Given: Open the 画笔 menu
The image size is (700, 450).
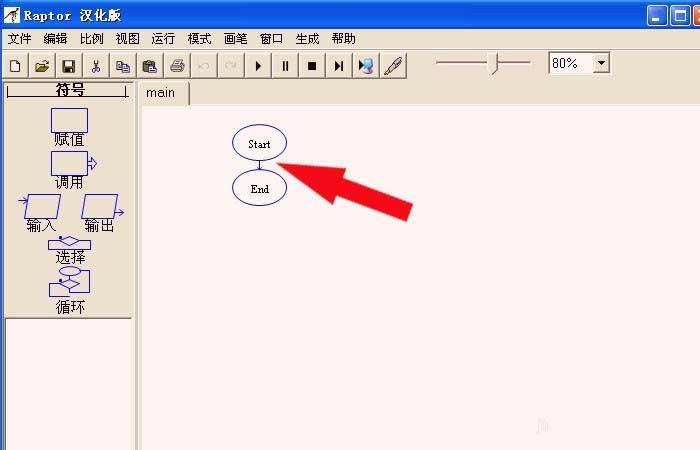Looking at the screenshot, I should pos(235,39).
